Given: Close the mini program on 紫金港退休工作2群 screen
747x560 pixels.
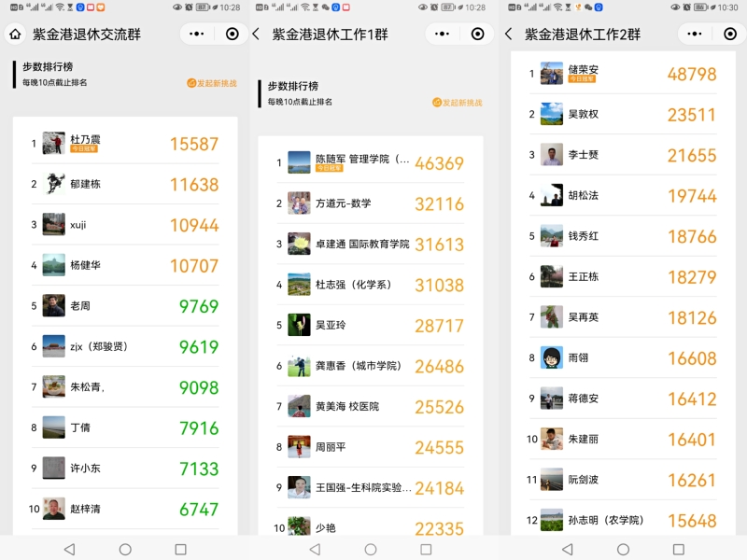Looking at the screenshot, I should pyautogui.click(x=727, y=35).
